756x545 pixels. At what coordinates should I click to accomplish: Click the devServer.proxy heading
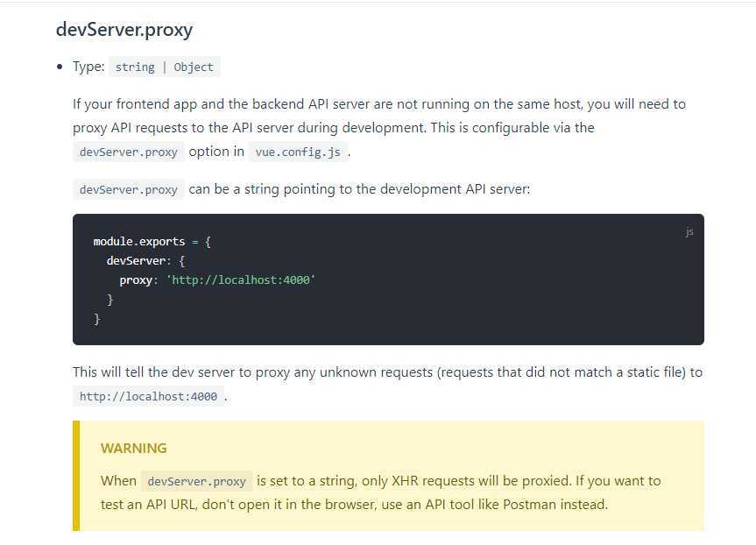click(124, 30)
